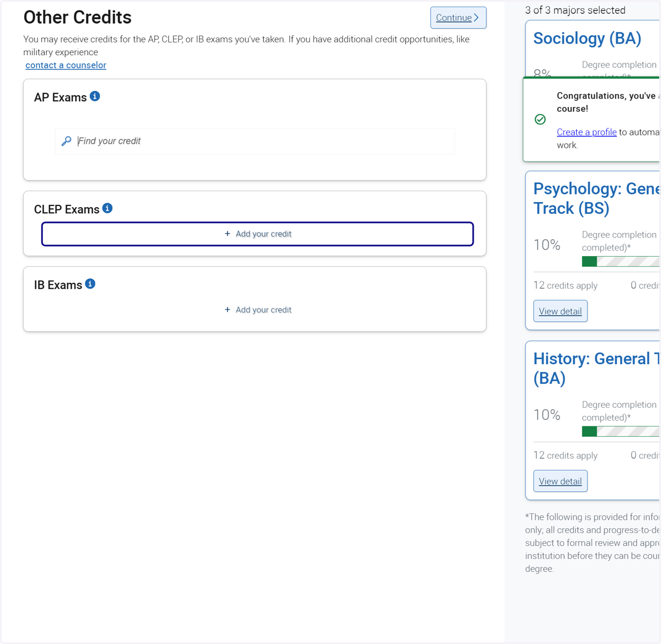Click the Continue button

[x=458, y=18]
